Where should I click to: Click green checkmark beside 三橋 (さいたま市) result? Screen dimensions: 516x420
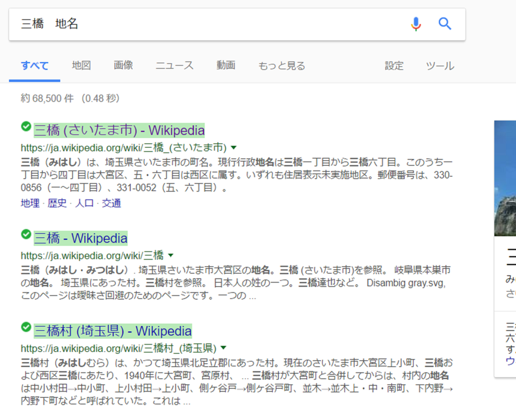coord(26,126)
